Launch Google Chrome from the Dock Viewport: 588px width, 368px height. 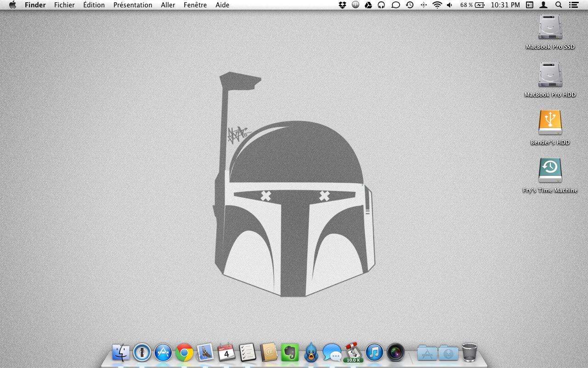[184, 353]
